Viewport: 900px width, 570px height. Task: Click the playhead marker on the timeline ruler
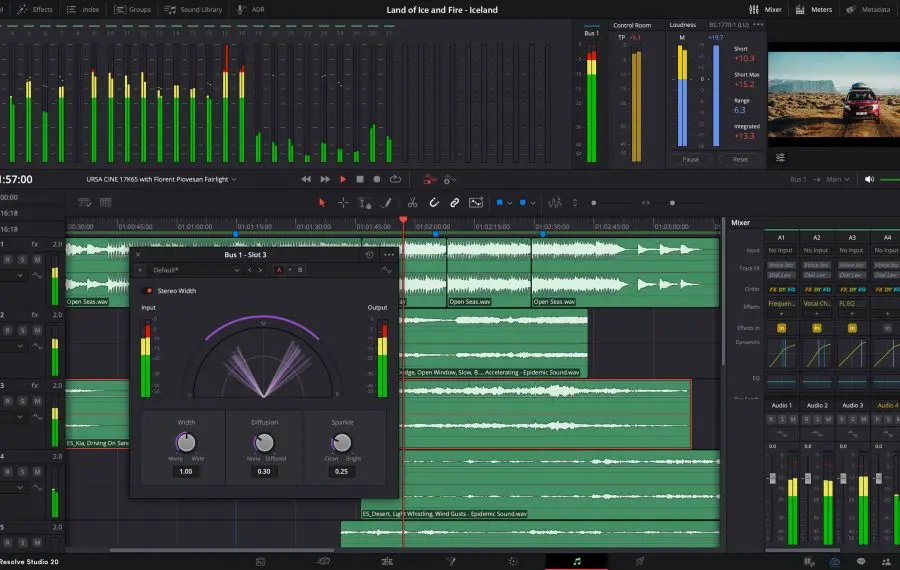tap(404, 220)
